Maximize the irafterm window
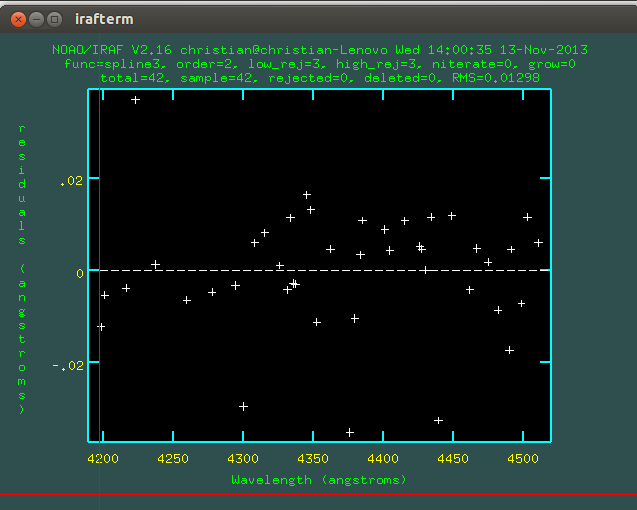The width and height of the screenshot is (637, 510). pos(54,19)
